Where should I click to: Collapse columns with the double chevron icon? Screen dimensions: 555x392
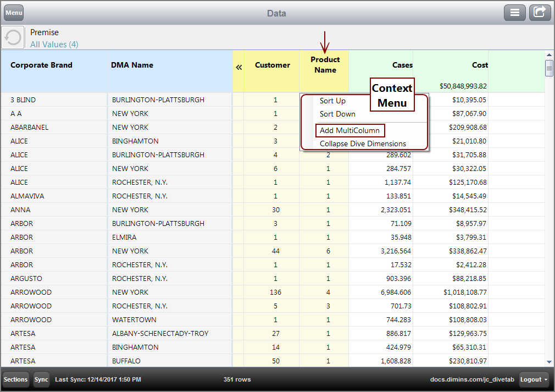click(x=238, y=67)
